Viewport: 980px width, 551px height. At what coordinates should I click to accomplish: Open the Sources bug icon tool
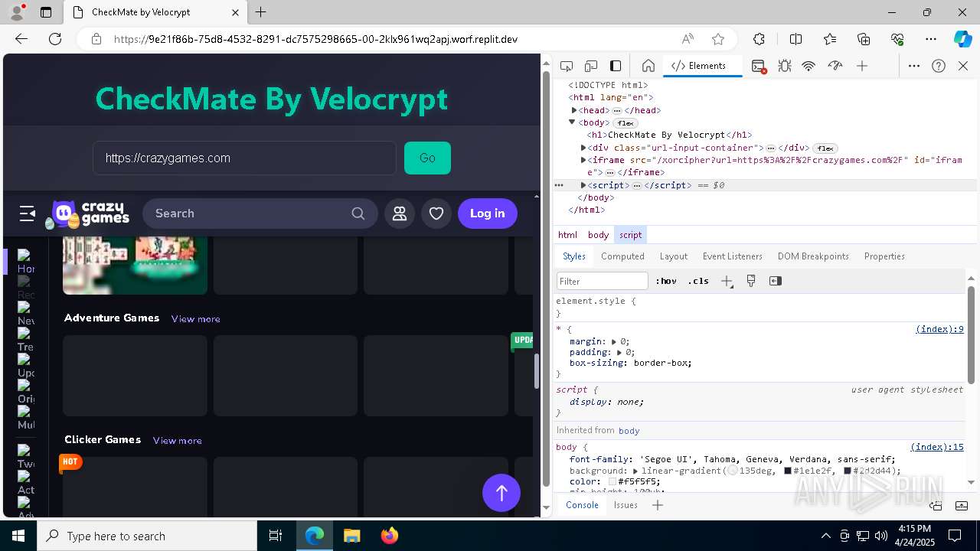[785, 67]
